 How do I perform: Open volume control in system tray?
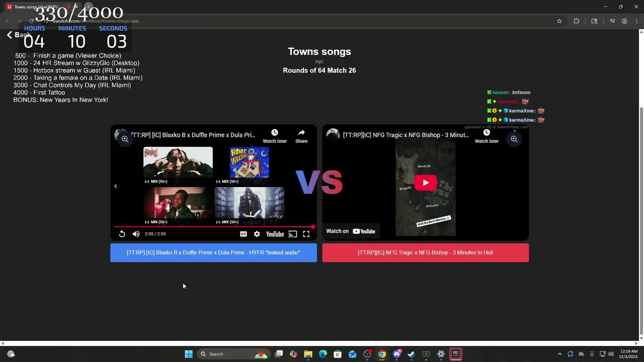tap(611, 354)
